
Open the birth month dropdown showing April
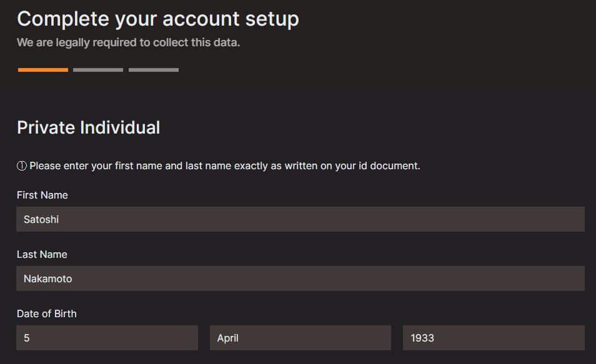pyautogui.click(x=300, y=338)
